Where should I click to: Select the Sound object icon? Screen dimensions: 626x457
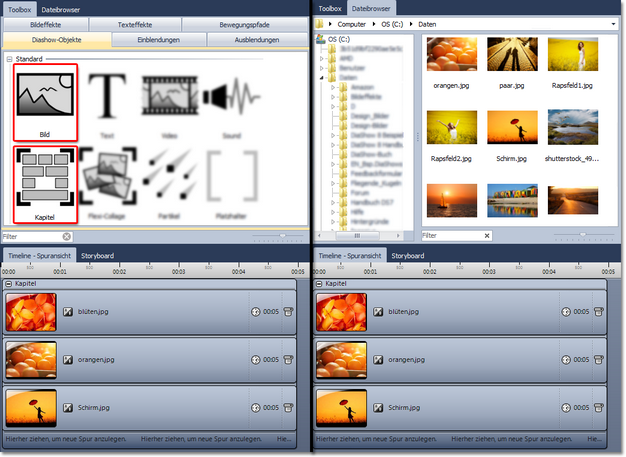232,96
